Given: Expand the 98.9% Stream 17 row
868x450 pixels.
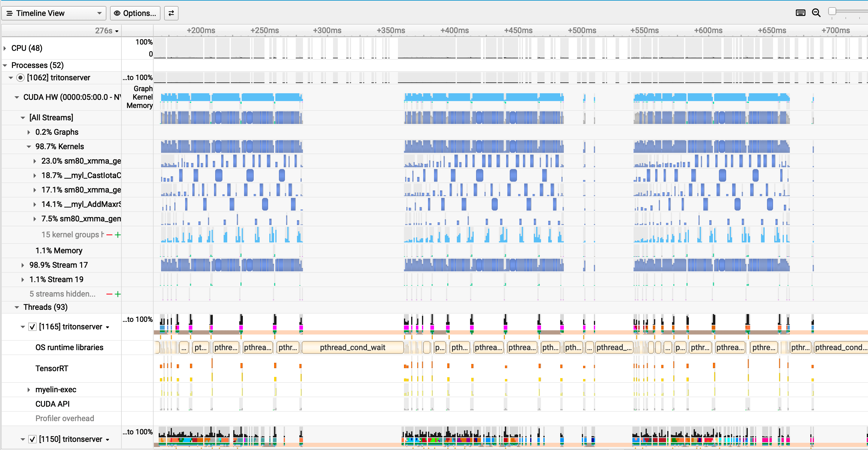Looking at the screenshot, I should click(23, 265).
